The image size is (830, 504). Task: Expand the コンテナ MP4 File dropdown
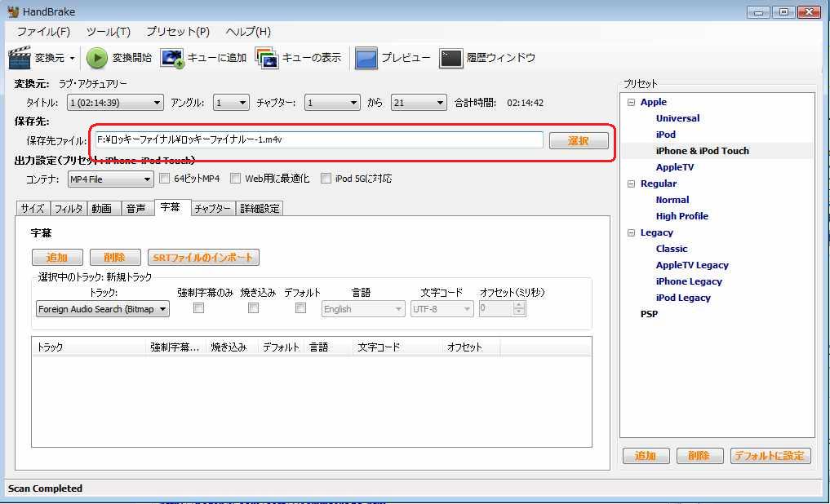111,179
